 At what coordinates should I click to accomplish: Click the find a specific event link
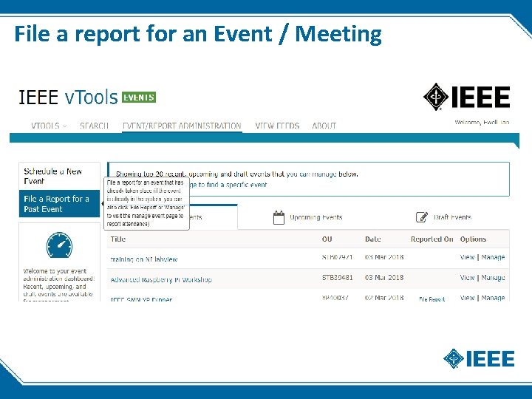(x=228, y=185)
